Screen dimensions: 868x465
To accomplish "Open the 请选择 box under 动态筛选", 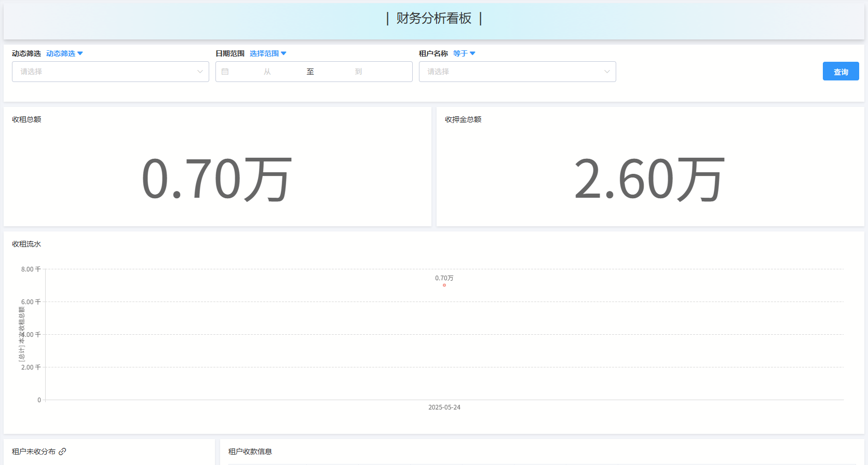I will point(104,72).
